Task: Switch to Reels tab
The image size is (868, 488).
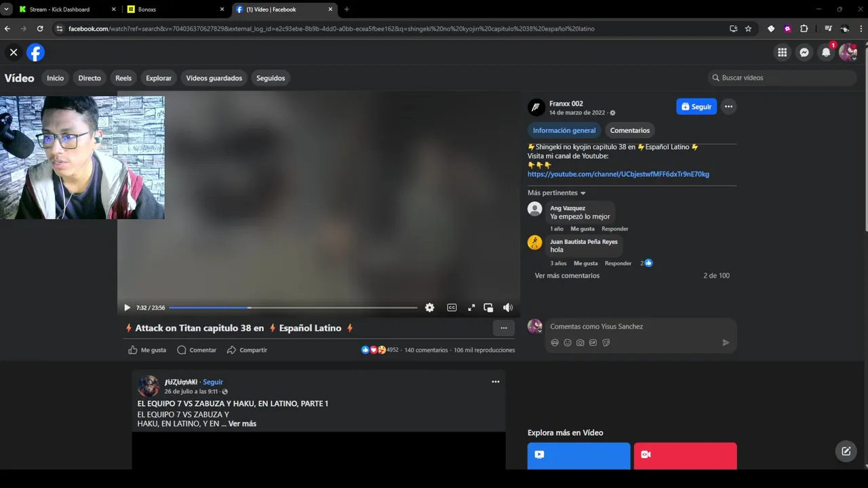Action: pos(123,78)
